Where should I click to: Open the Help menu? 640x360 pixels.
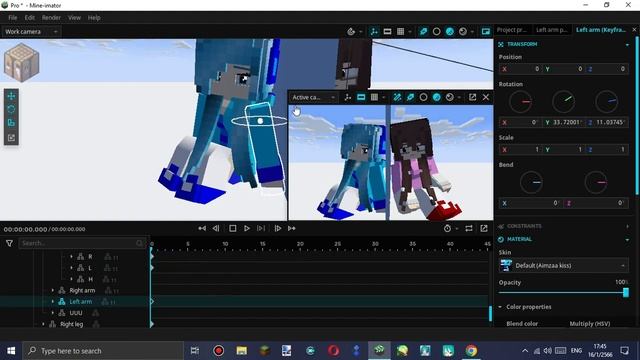[94, 18]
